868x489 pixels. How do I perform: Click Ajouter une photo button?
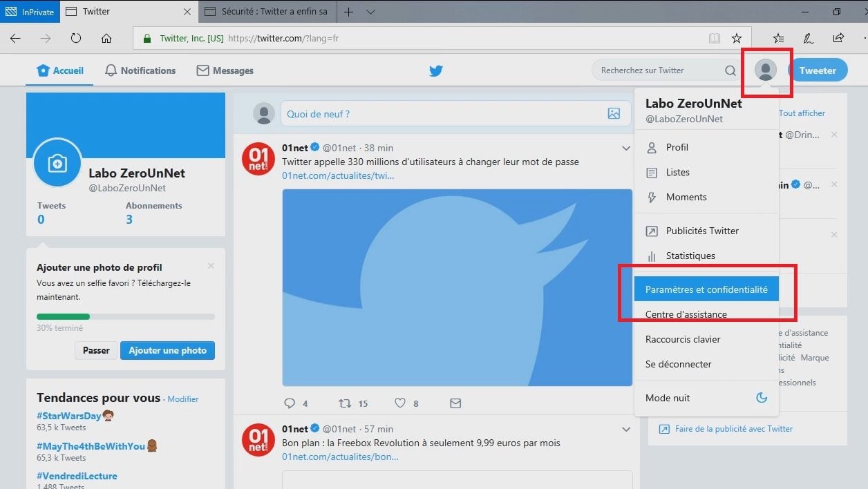167,350
